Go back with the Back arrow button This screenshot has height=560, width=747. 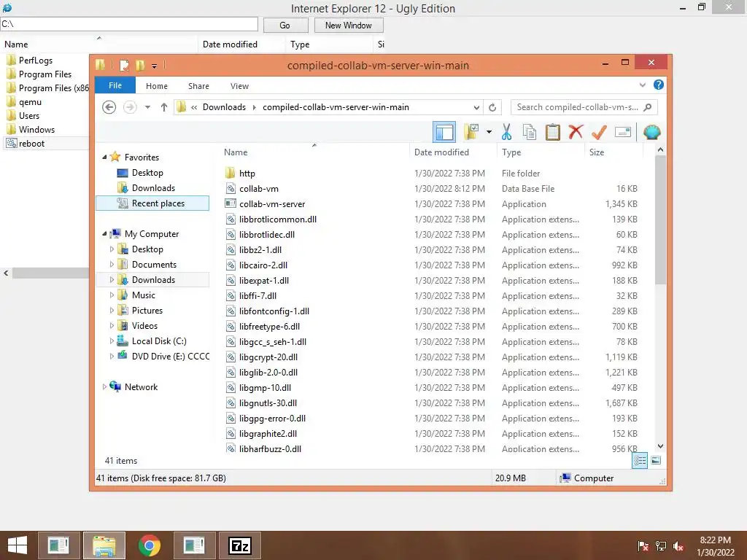click(x=109, y=107)
